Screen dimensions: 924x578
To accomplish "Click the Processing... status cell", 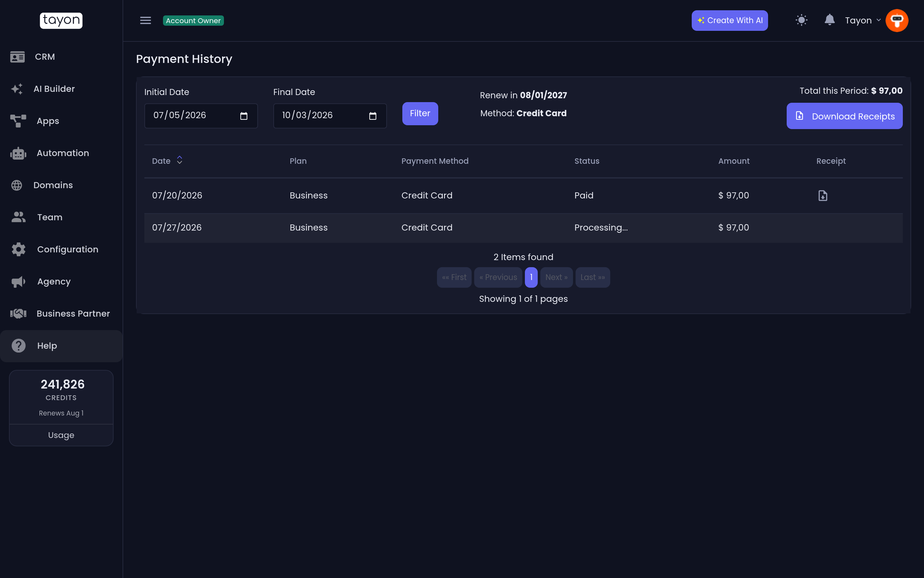I will (x=601, y=227).
